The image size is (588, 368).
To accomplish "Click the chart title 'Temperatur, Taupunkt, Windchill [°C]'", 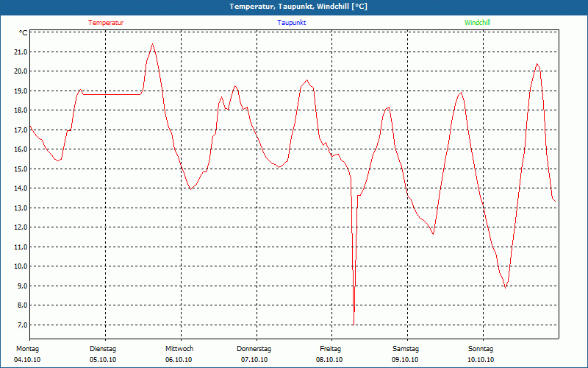I will [x=298, y=7].
